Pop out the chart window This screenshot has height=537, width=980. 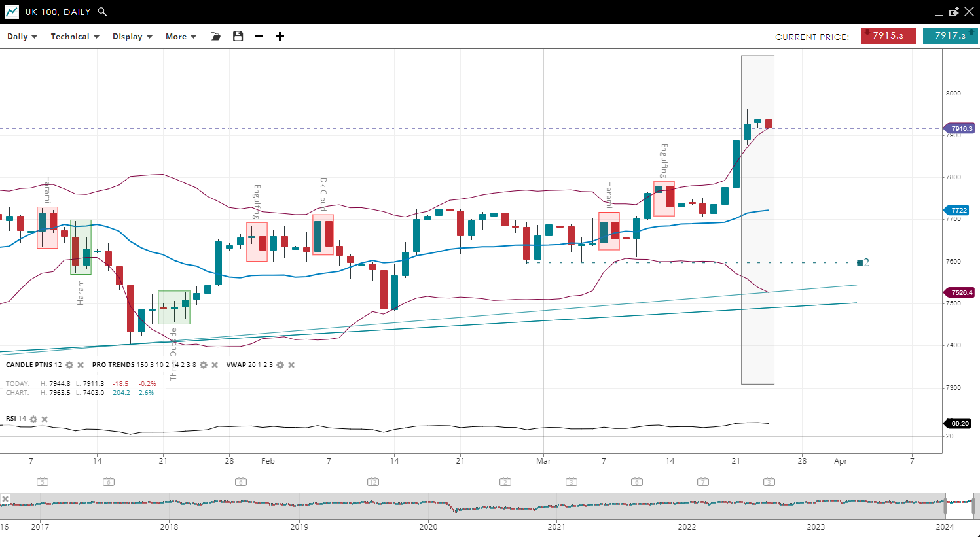(x=954, y=12)
